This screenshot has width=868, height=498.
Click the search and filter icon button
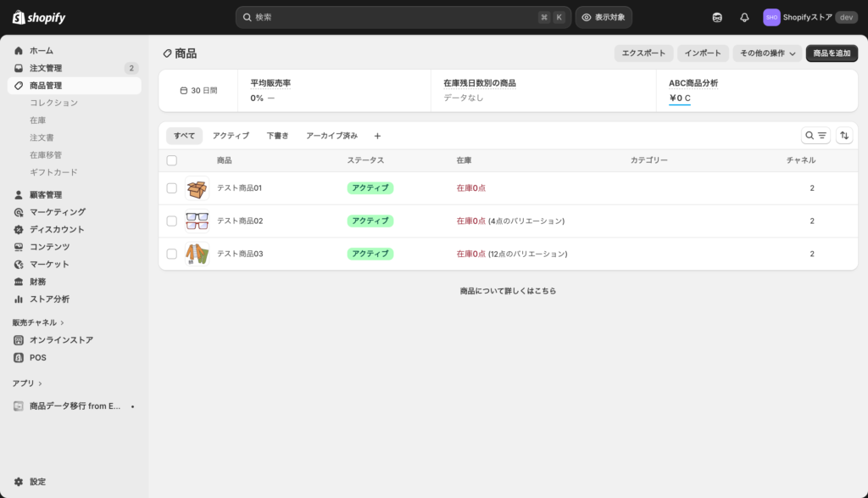(x=815, y=136)
